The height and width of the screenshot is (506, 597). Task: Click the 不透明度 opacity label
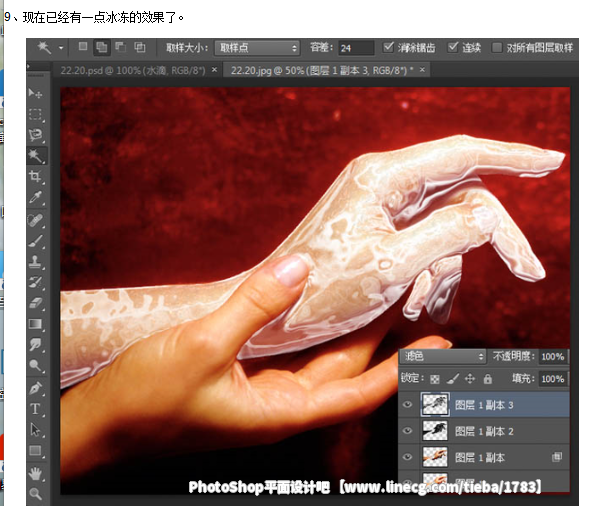pos(514,356)
